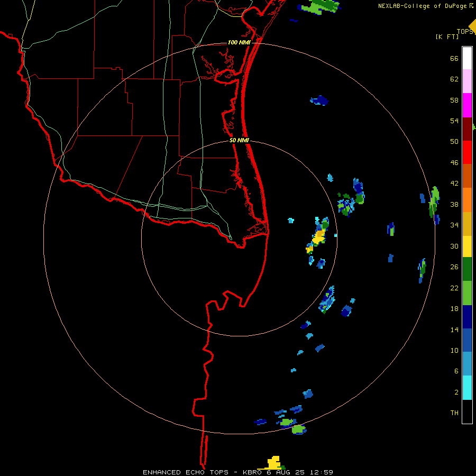Click the "58" legend value
The height and width of the screenshot is (476, 476).
click(x=454, y=100)
